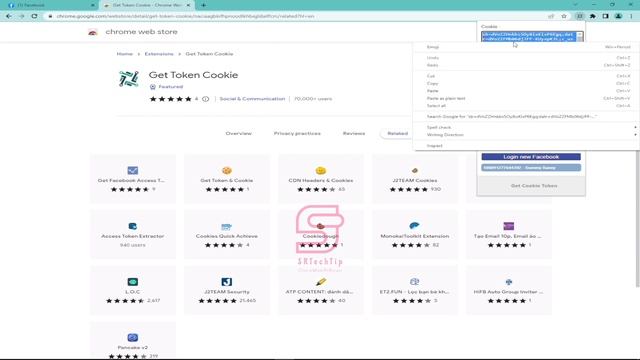Click the L.O.C extension icon

tap(133, 282)
